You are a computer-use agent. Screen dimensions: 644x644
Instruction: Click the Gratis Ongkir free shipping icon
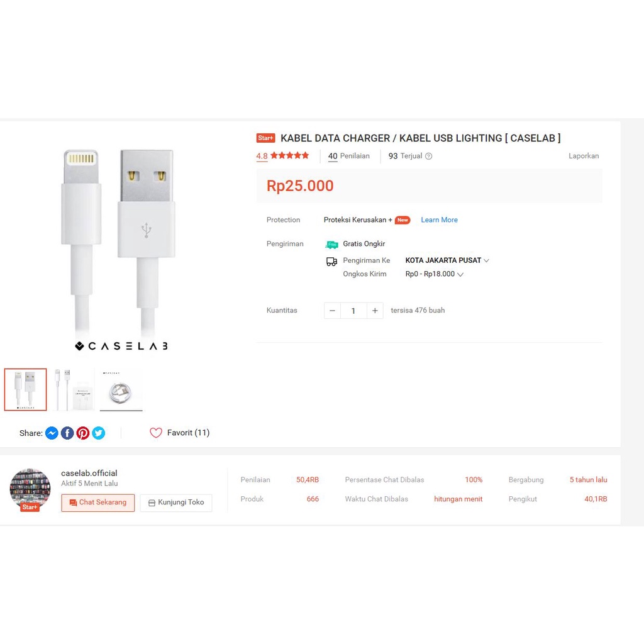point(331,245)
